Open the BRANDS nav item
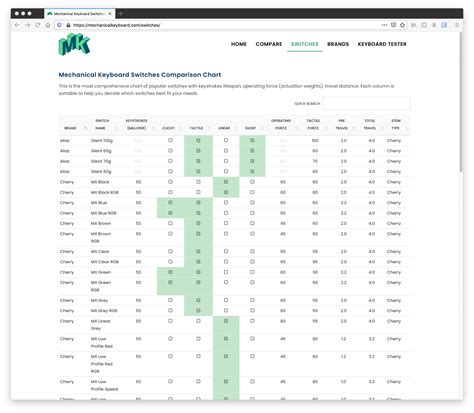This screenshot has height=413, width=474. pos(338,44)
